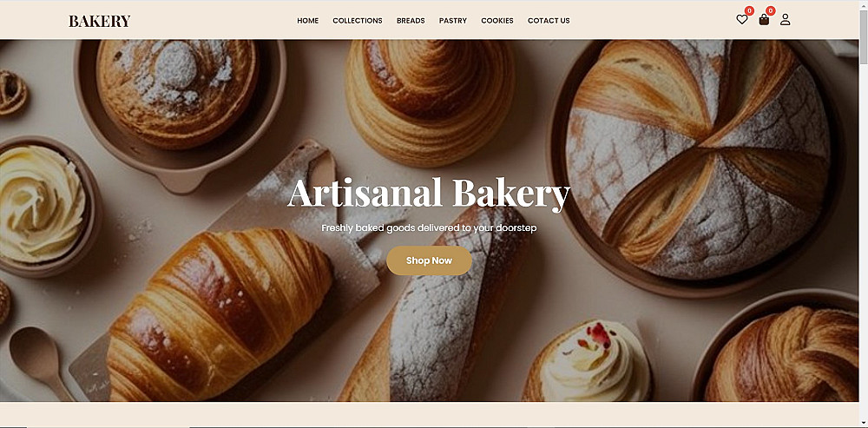The image size is (868, 428).
Task: Click the Artisanal Bakery hero heading
Action: click(429, 194)
